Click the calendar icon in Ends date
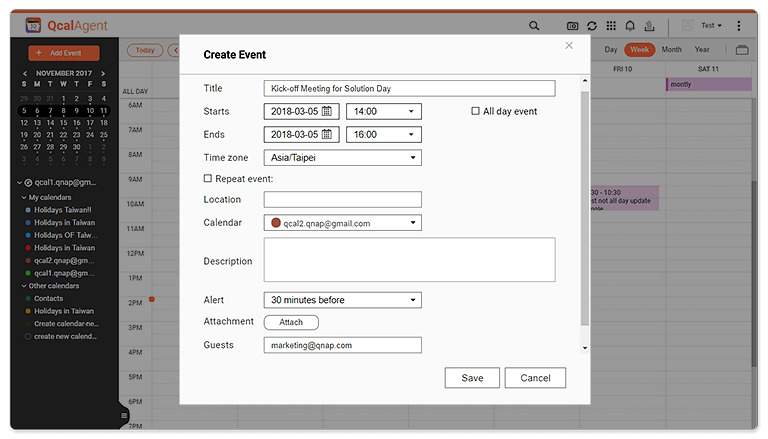 [327, 134]
